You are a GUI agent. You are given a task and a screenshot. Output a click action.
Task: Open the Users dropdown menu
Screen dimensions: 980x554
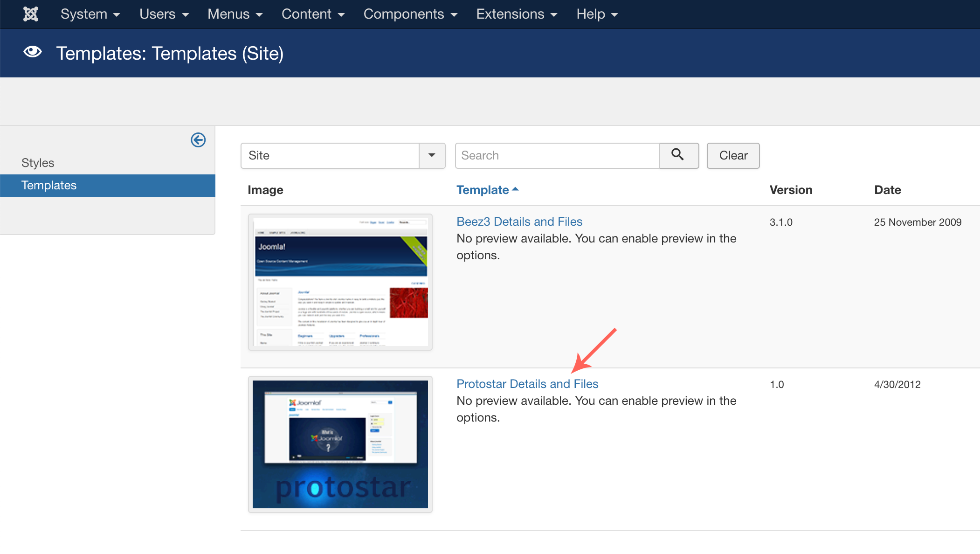click(x=164, y=14)
